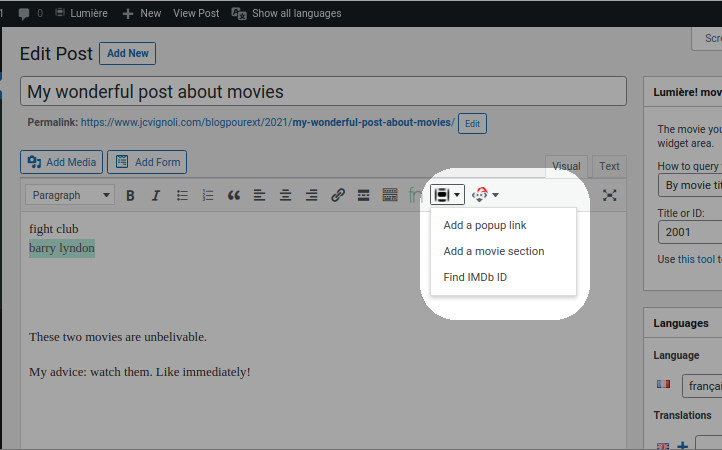
Task: Open the red-hat icon dropdown
Action: click(x=485, y=195)
